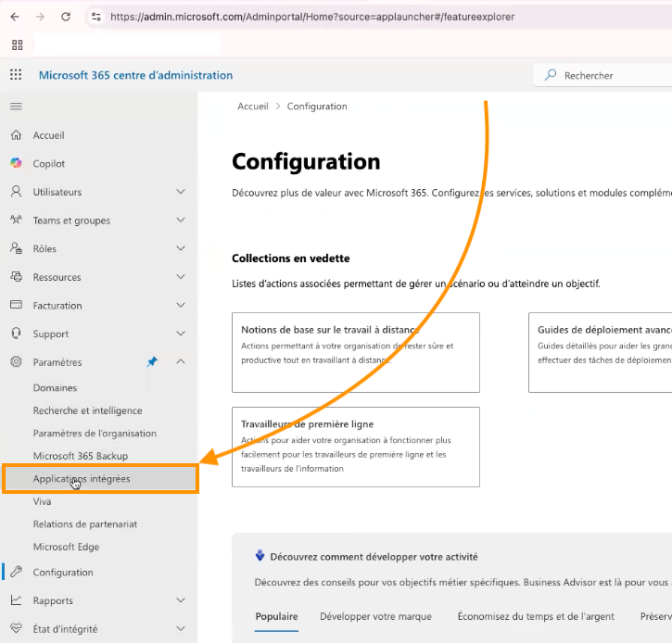Switch to the Populaire tab
This screenshot has width=672, height=643.
(276, 616)
